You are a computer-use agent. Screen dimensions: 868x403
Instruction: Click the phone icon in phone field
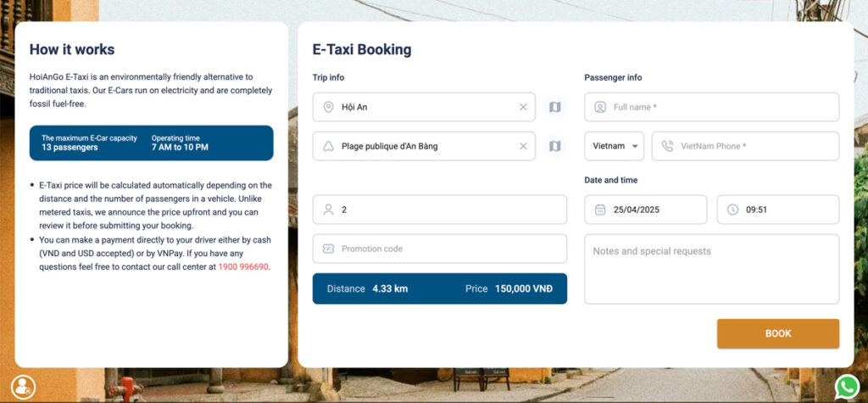[668, 146]
